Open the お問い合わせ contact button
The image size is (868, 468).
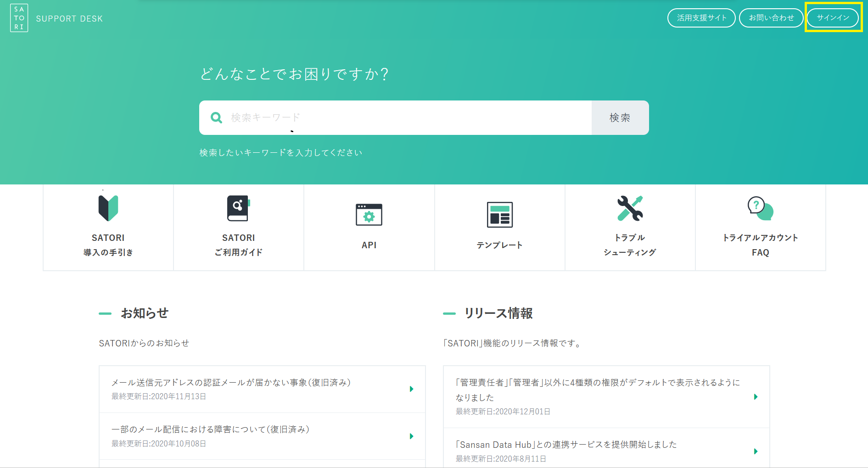click(x=771, y=18)
